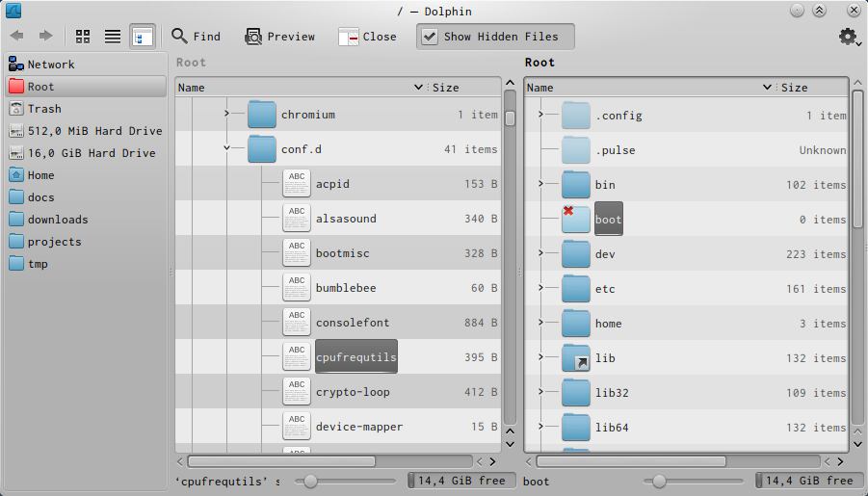Click the boot folder icon with red X
This screenshot has height=496, width=868.
coord(576,218)
